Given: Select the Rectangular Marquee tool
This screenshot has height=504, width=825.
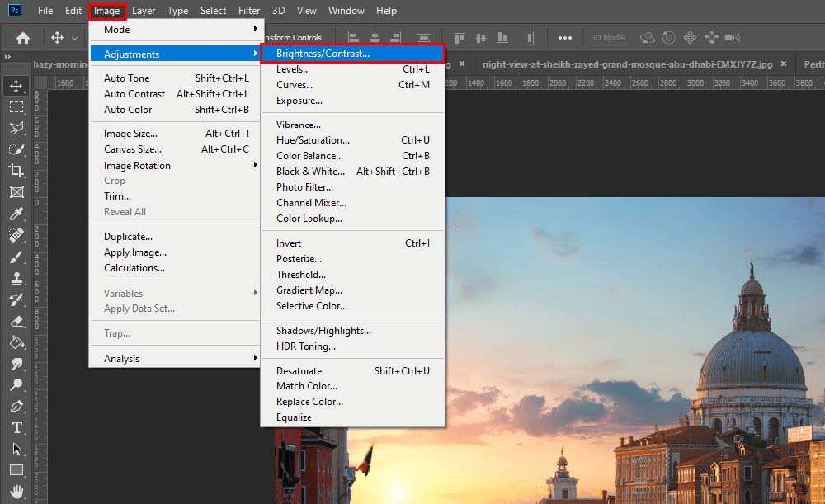Looking at the screenshot, I should click(17, 106).
